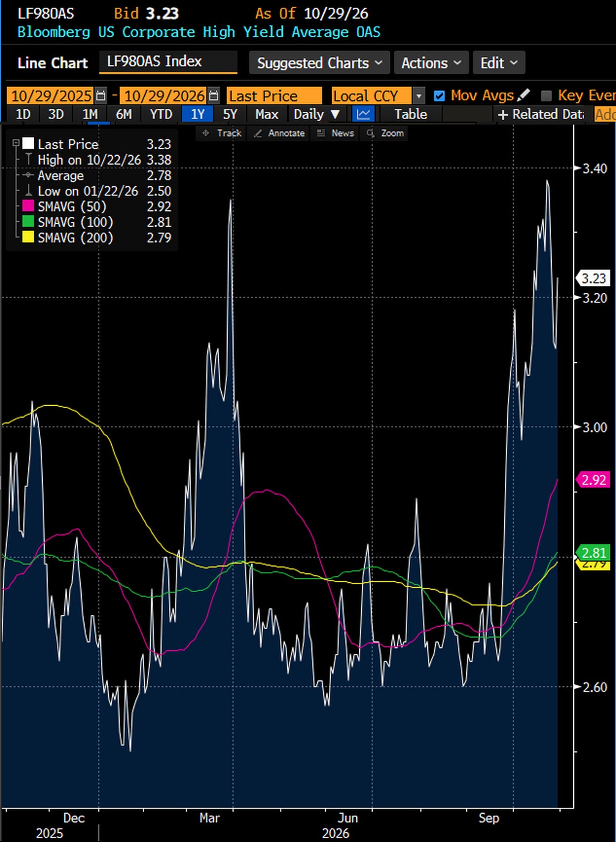
Task: Open the News overlay tool
Action: pos(335,133)
